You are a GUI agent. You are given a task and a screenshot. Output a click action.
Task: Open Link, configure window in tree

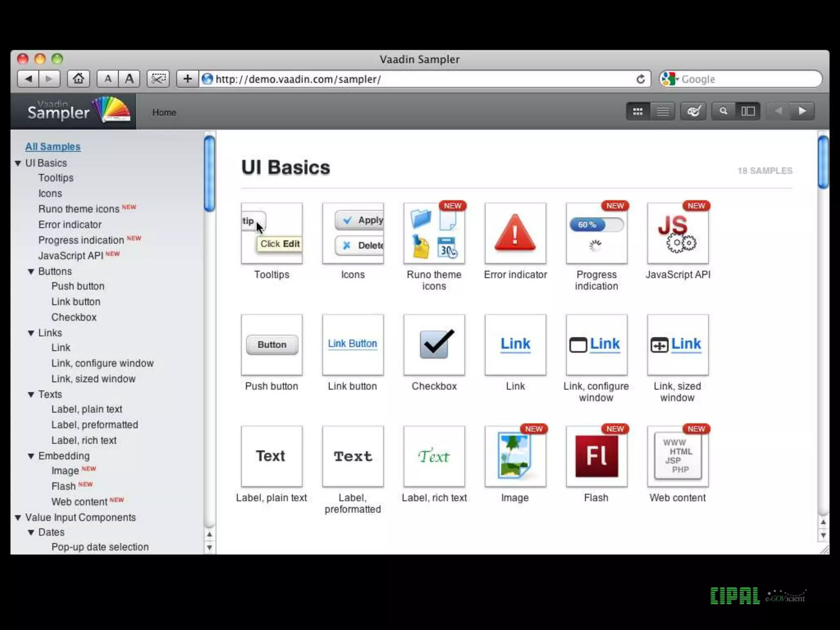click(103, 363)
